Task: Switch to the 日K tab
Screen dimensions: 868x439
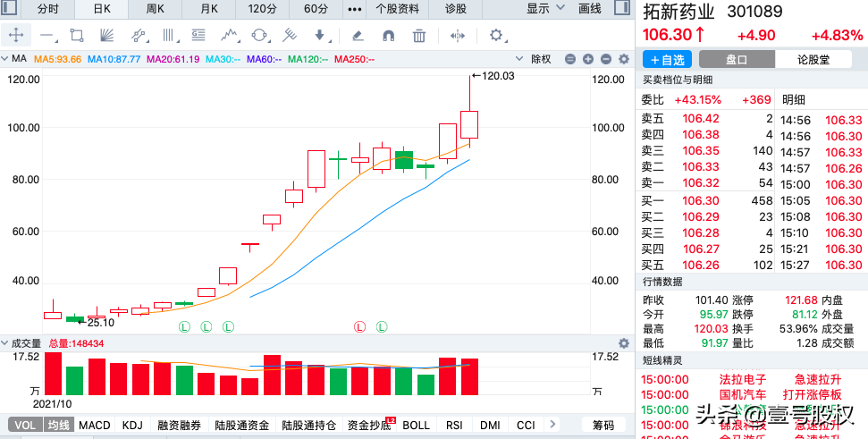Action: (x=102, y=9)
